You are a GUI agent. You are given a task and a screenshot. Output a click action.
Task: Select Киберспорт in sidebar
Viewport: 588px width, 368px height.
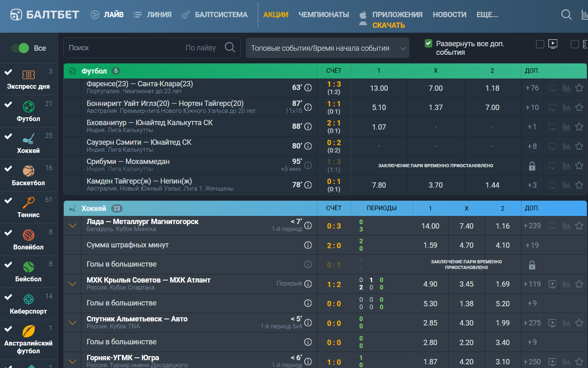coord(28,304)
